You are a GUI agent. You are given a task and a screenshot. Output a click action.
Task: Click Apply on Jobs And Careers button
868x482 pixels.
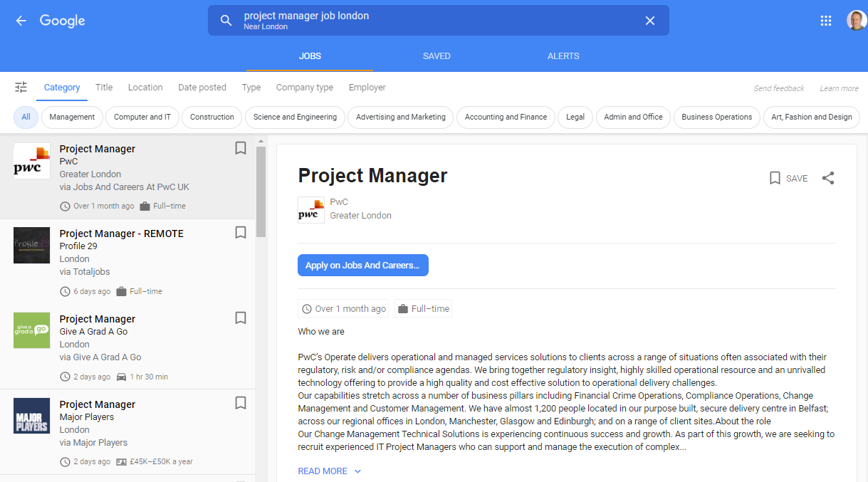tap(363, 265)
